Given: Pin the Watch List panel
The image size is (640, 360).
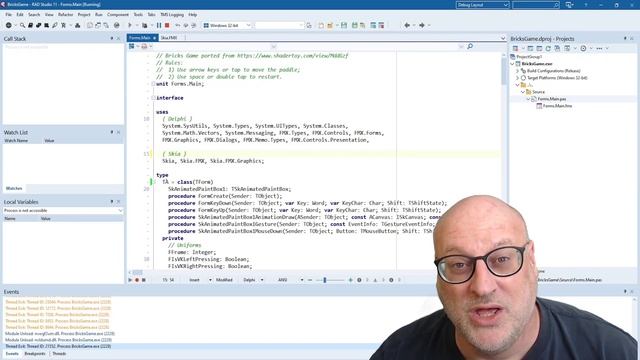Looking at the screenshot, I should [x=112, y=132].
